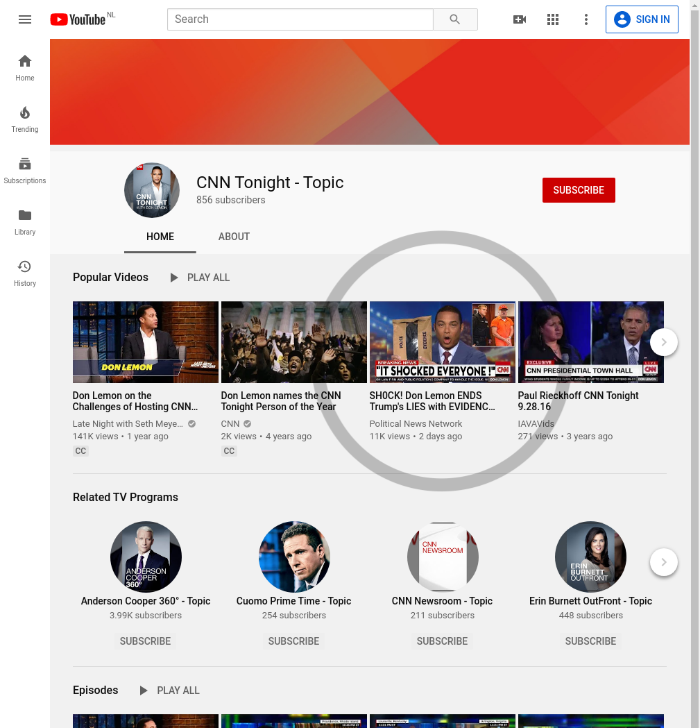
Task: Open the YouTube apps grid
Action: click(x=553, y=19)
